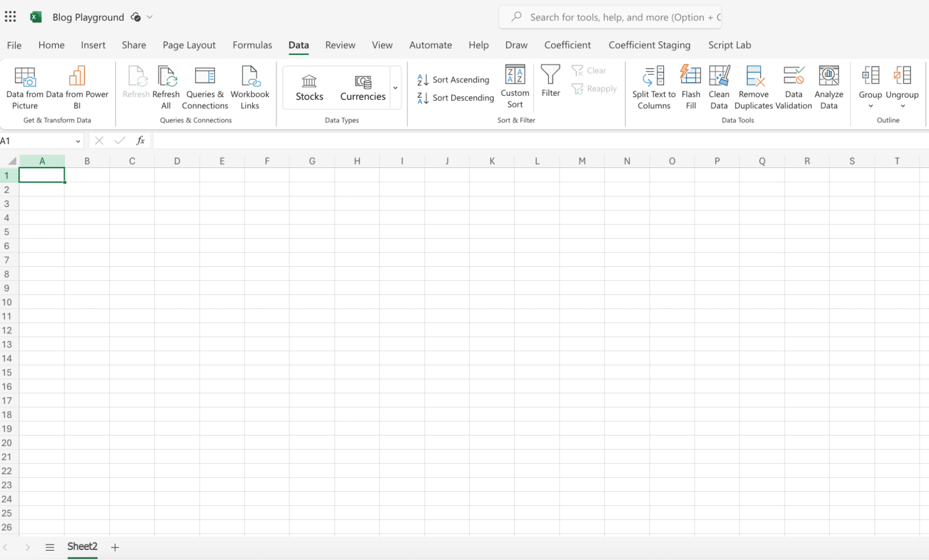929x560 pixels.
Task: Expand the Data Types gallery arrow
Action: [x=395, y=87]
